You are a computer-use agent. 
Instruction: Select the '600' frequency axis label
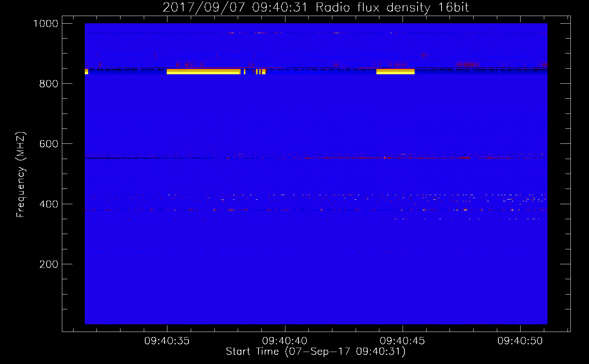49,144
